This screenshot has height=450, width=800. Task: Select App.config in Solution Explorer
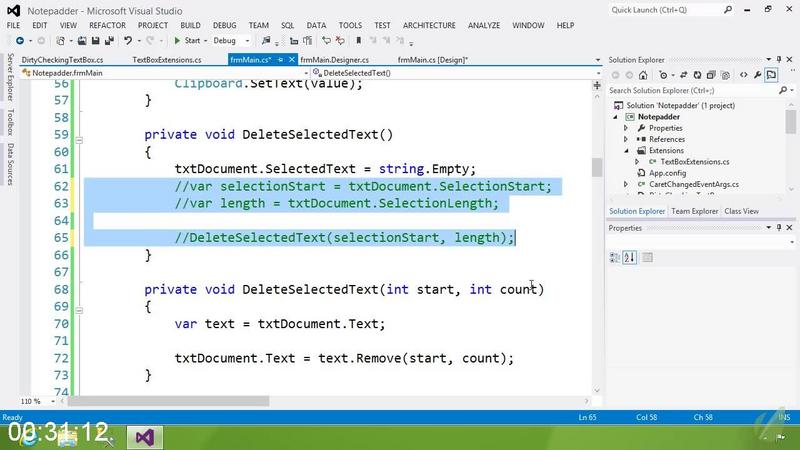tap(667, 173)
